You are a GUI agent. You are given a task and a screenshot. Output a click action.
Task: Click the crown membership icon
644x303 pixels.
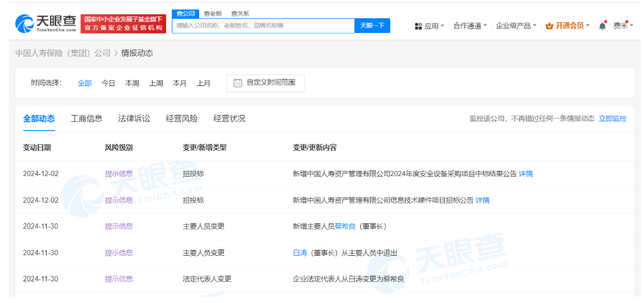[549, 26]
